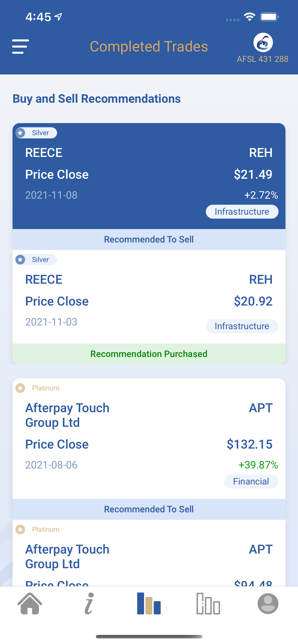Open REECE trade priced at $21.49
Screen dimensions: 298x644
tap(149, 176)
